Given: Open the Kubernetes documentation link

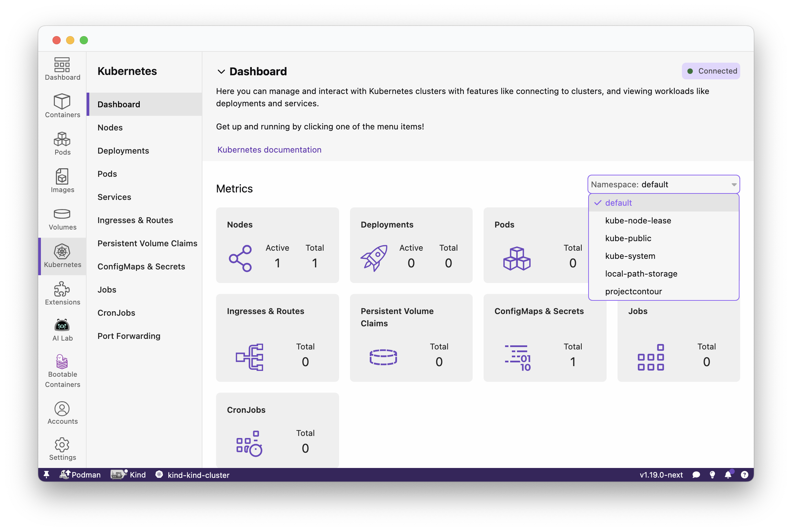Looking at the screenshot, I should point(269,150).
